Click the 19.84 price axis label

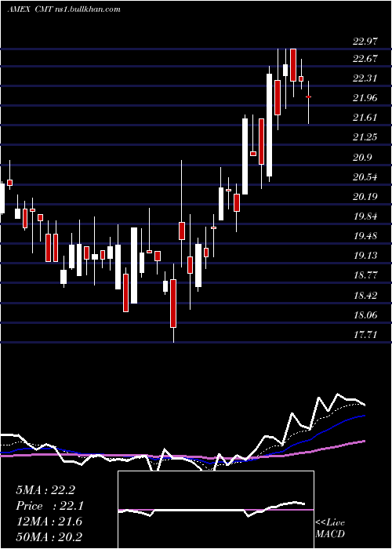(x=365, y=216)
